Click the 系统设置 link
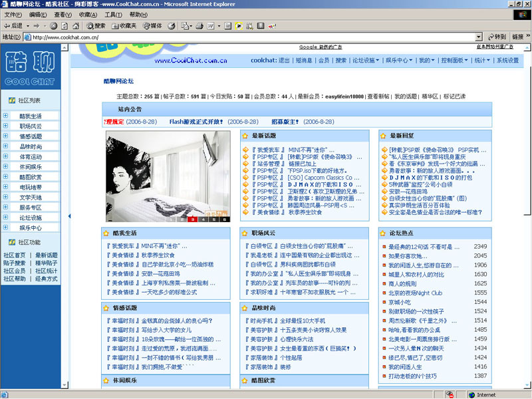532x399 pixels. [x=508, y=61]
